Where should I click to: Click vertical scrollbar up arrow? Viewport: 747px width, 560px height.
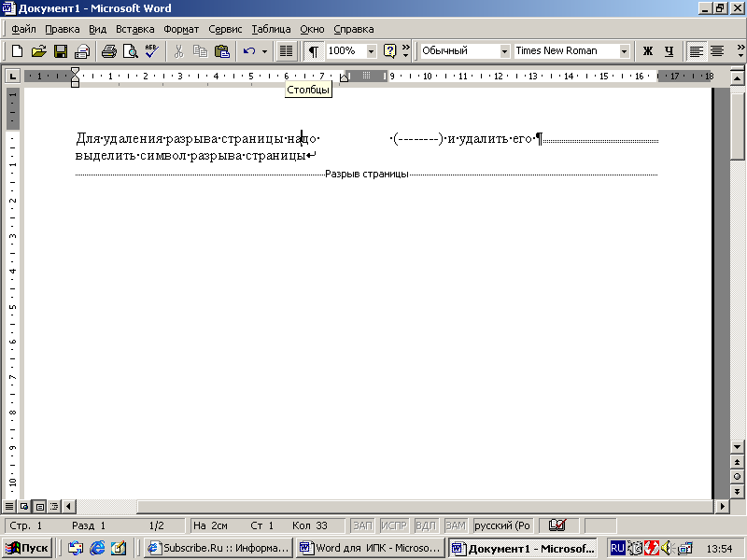point(737,78)
